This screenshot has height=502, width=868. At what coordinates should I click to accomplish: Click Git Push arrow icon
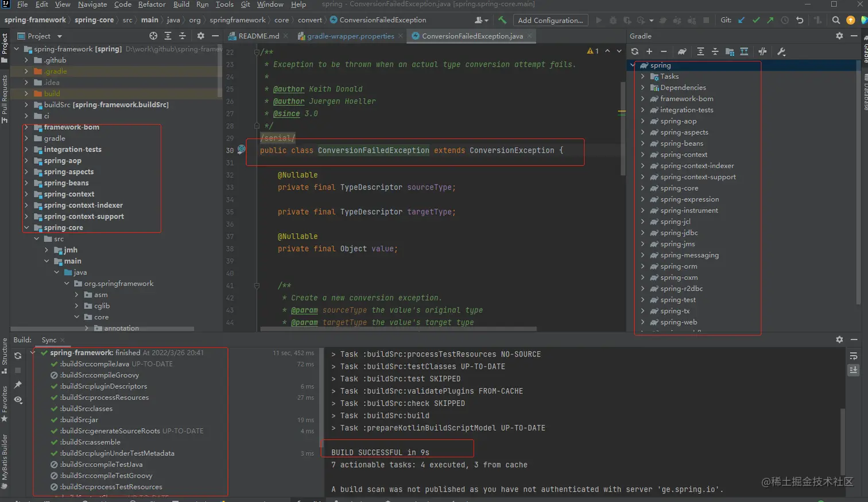770,20
